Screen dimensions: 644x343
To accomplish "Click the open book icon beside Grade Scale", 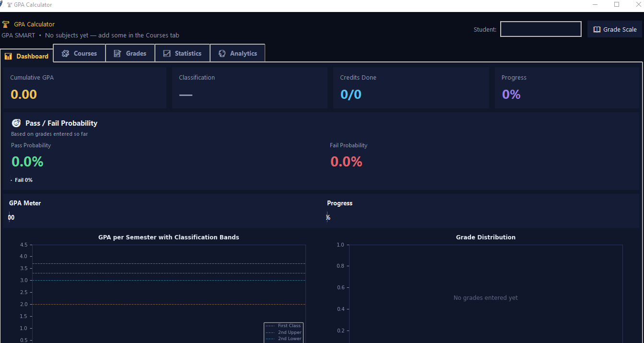I will click(x=597, y=29).
